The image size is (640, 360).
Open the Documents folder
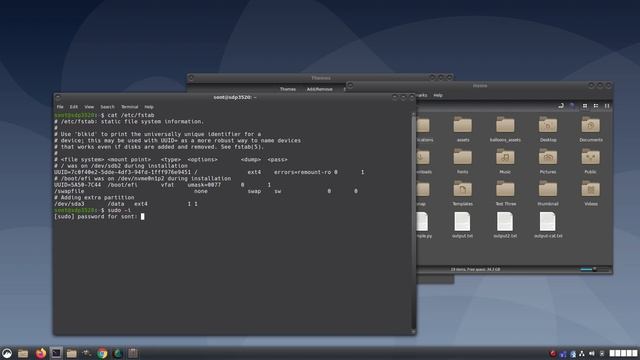pyautogui.click(x=591, y=129)
